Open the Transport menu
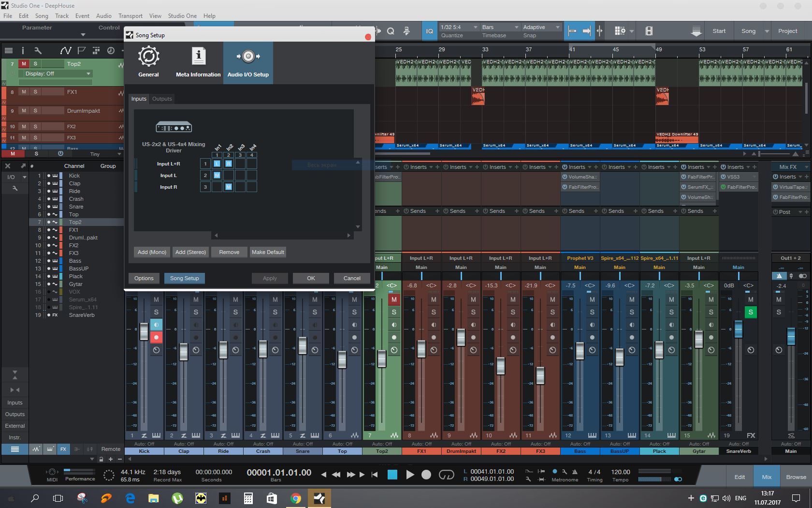This screenshot has width=812, height=508. click(130, 15)
